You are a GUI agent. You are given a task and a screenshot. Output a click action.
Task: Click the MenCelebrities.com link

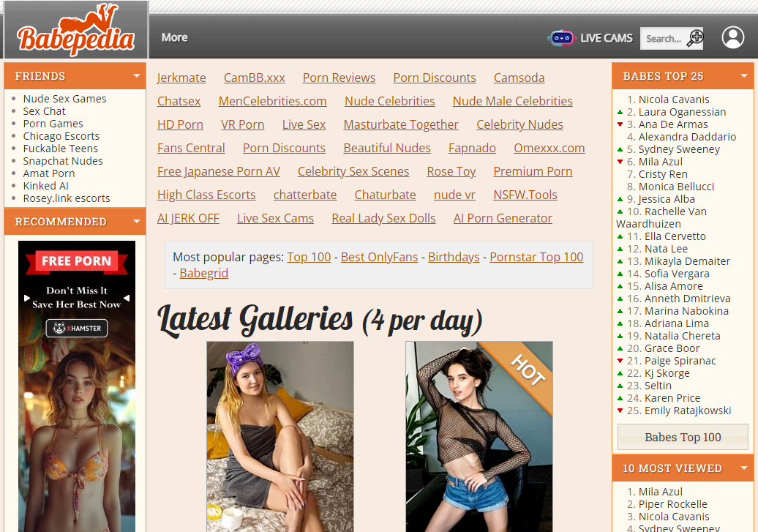pyautogui.click(x=272, y=101)
